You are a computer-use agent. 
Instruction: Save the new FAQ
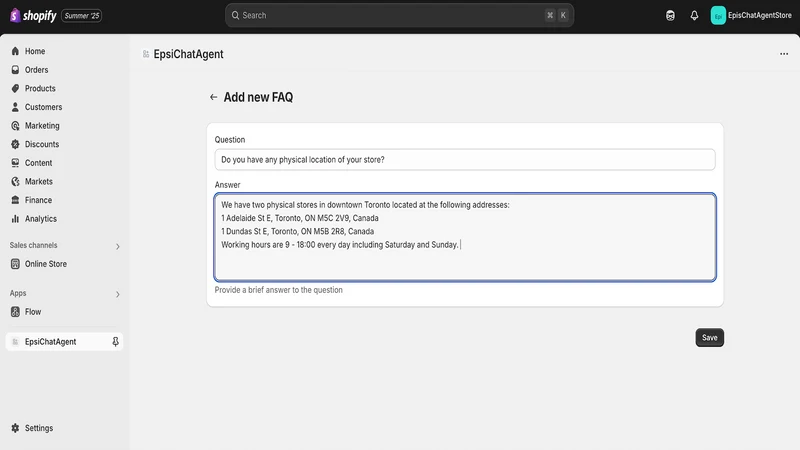(709, 338)
